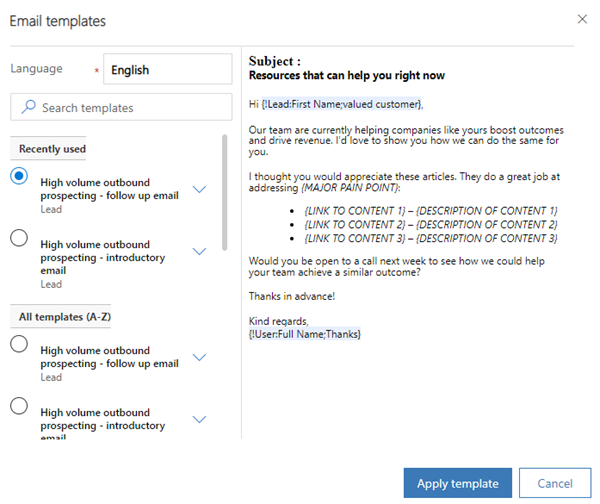Open the Language field showing English
The height and width of the screenshot is (504, 600).
pyautogui.click(x=167, y=70)
